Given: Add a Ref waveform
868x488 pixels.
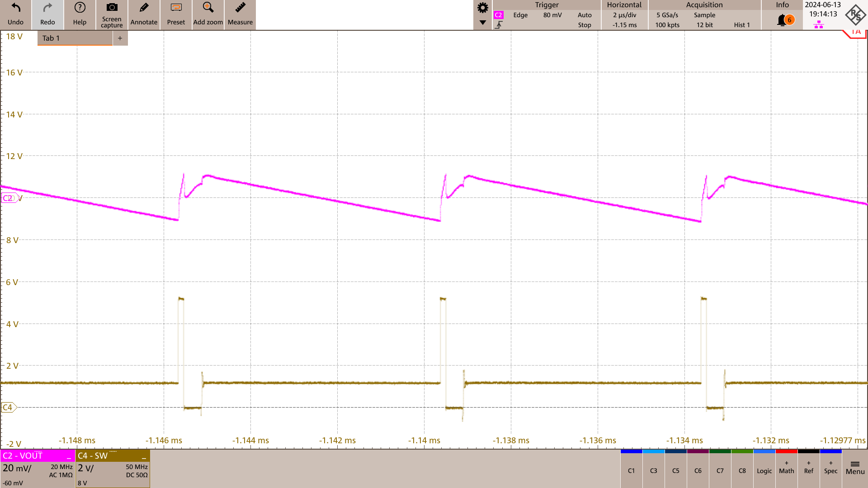Looking at the screenshot, I should (x=808, y=468).
